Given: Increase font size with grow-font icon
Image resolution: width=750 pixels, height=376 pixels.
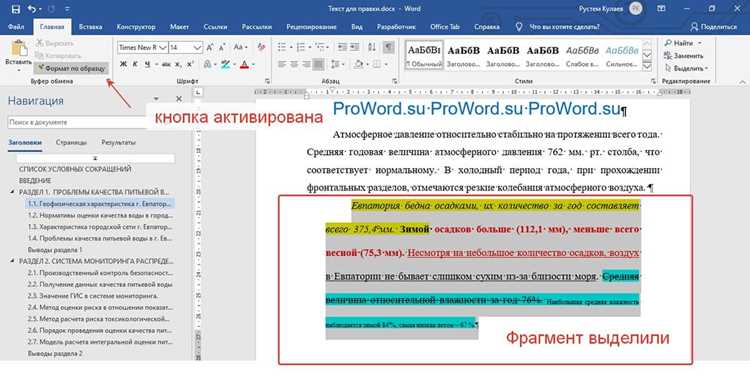Looking at the screenshot, I should (210, 47).
